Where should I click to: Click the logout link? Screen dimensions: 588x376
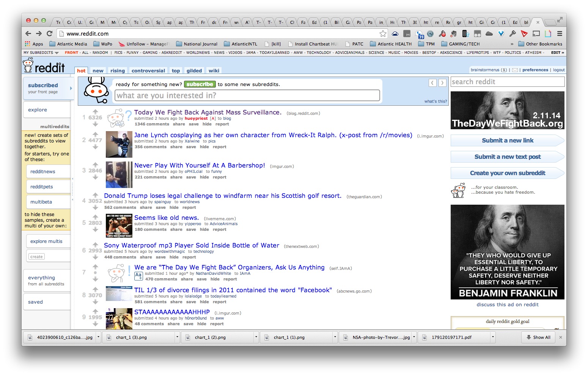559,70
